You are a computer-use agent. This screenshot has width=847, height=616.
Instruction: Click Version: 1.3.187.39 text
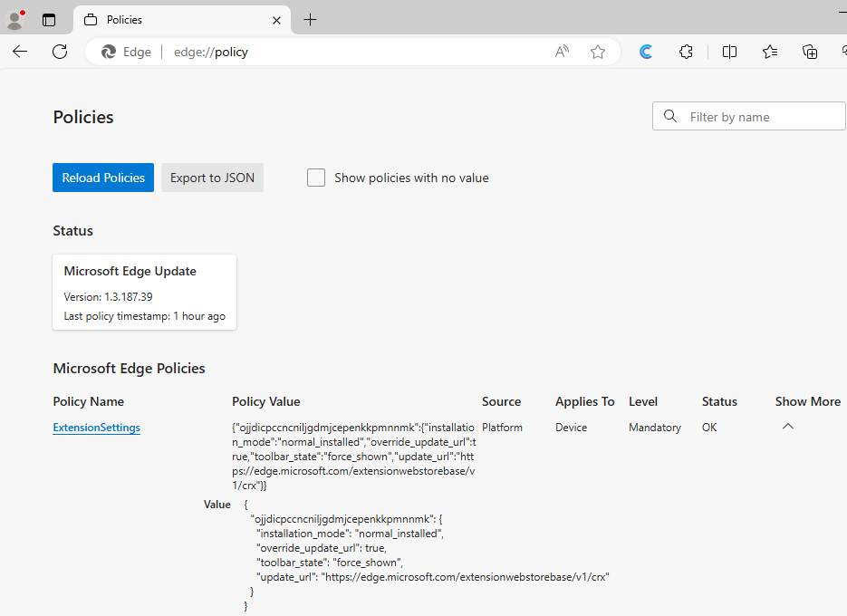(x=108, y=296)
